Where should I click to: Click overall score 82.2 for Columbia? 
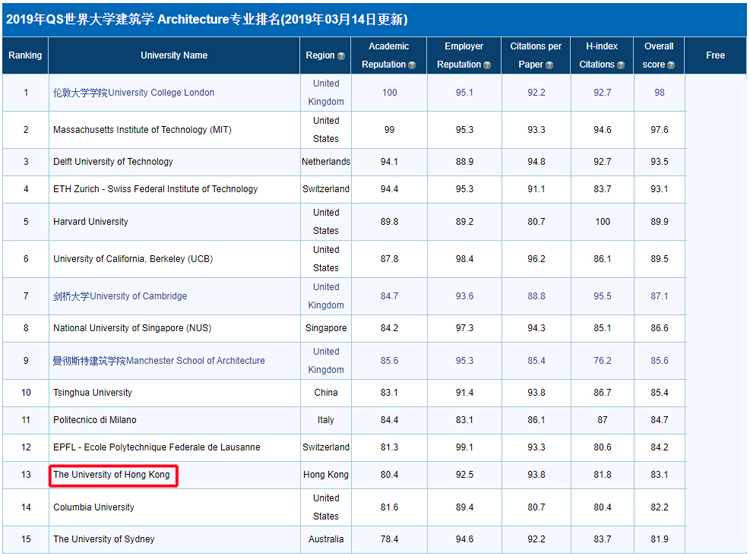(659, 507)
